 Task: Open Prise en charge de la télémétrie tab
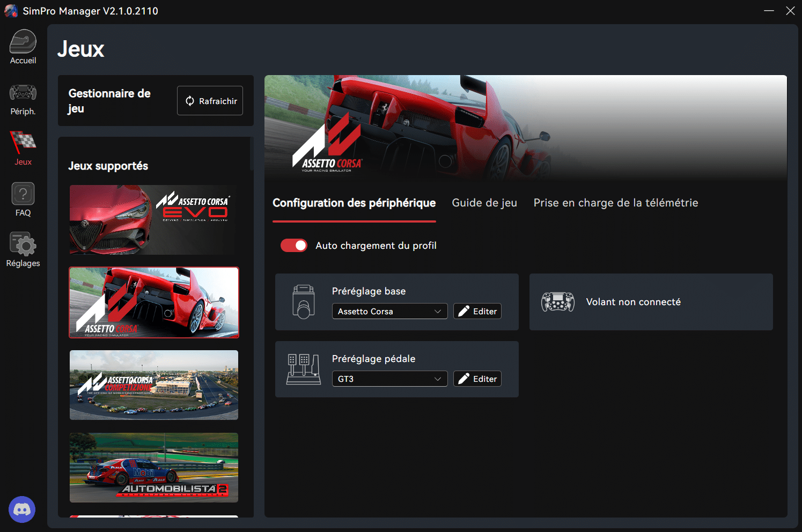pyautogui.click(x=616, y=203)
